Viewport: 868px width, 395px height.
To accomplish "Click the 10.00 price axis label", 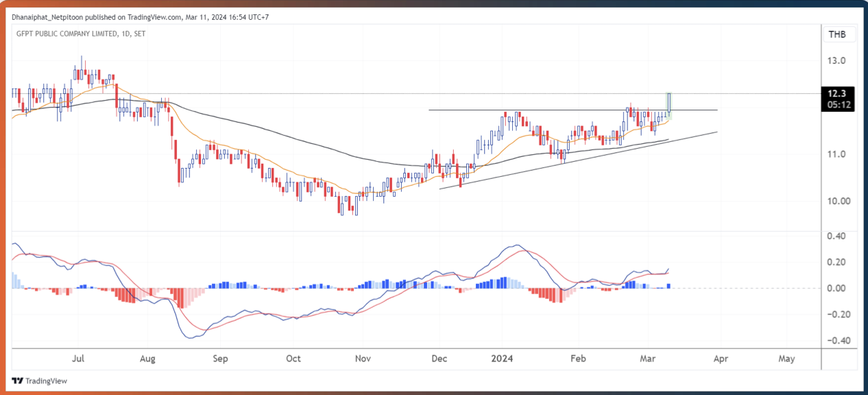I will (839, 201).
